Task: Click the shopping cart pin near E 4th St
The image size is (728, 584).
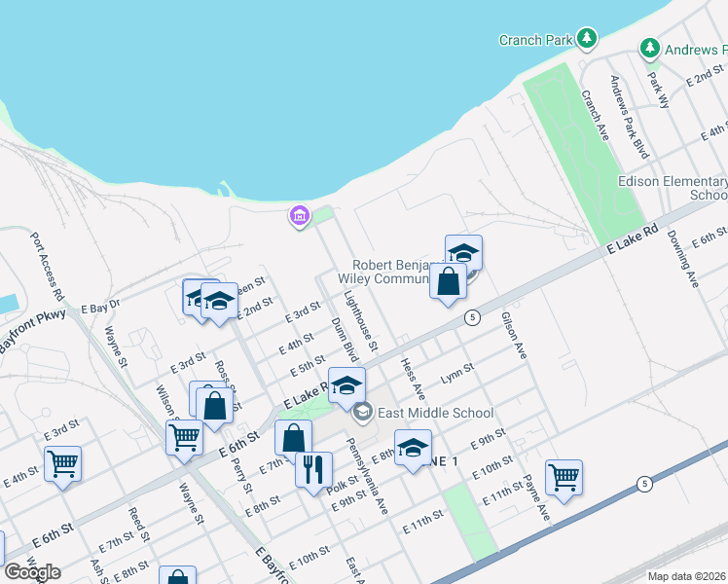Action: point(62,464)
